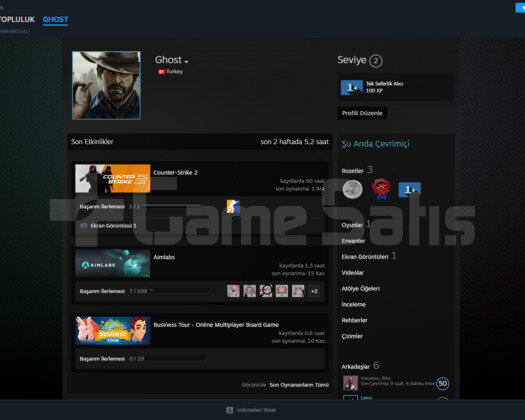Open Business Tour - Online Multiplayer Board Game link
Image resolution: width=525 pixels, height=420 pixels.
pyautogui.click(x=216, y=325)
